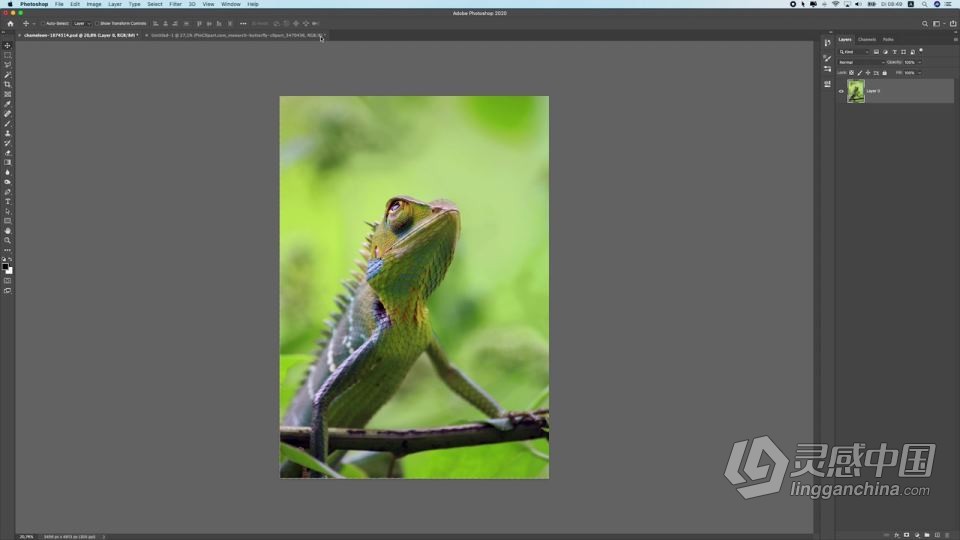Screen dimensions: 960x540
Task: Hide Layer 0 with eye icon
Action: pos(841,91)
